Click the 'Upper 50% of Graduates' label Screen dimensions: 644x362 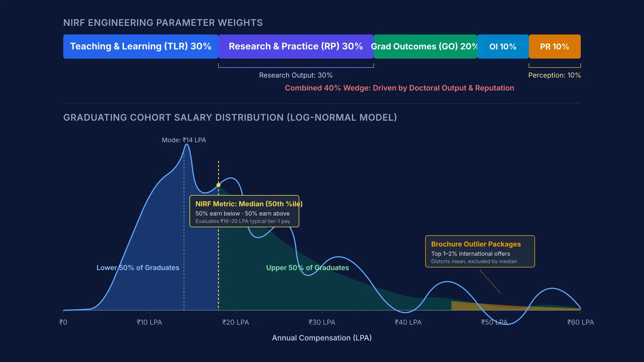tap(308, 268)
